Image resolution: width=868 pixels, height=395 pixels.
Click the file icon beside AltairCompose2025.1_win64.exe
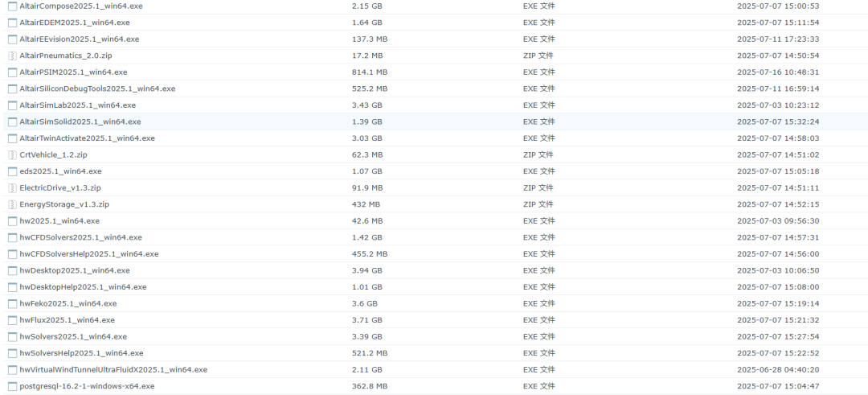[12, 6]
